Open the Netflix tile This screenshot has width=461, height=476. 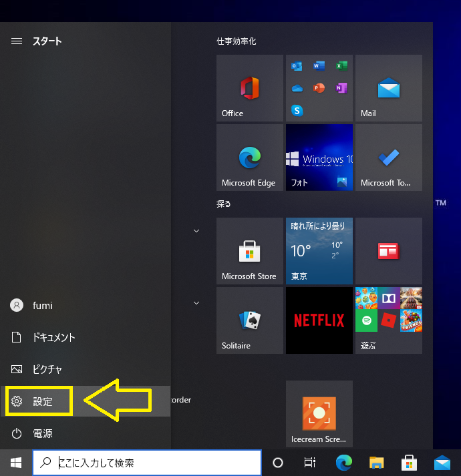pyautogui.click(x=319, y=320)
